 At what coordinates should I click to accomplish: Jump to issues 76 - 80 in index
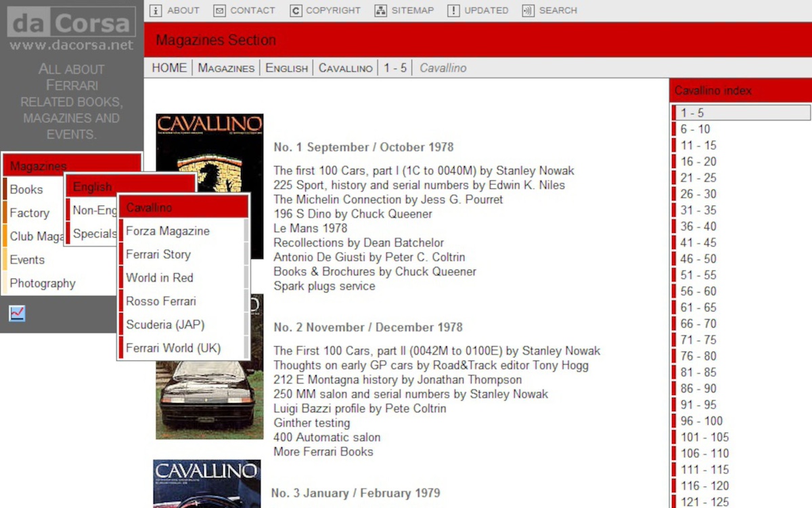pos(741,357)
